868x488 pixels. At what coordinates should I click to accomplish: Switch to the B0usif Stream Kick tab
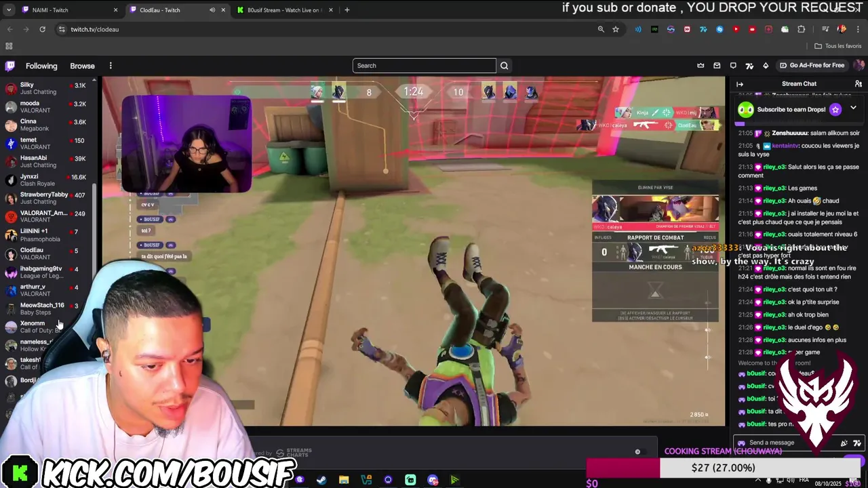coord(283,10)
